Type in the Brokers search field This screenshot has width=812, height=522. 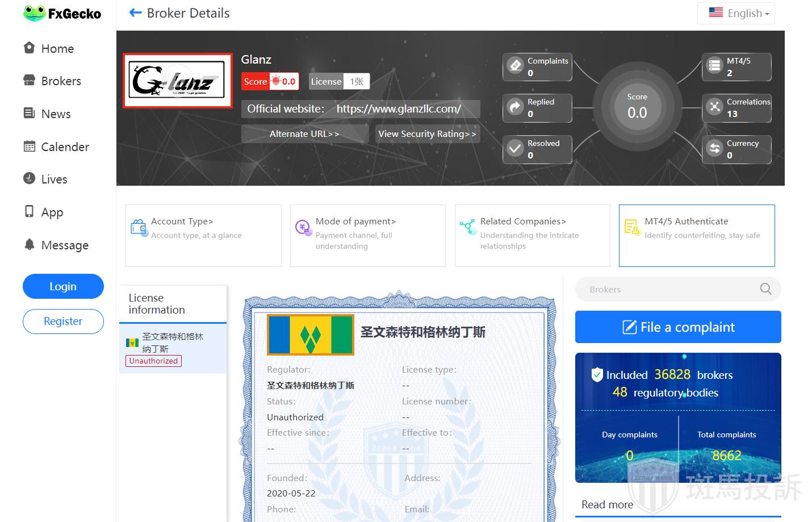coord(670,289)
